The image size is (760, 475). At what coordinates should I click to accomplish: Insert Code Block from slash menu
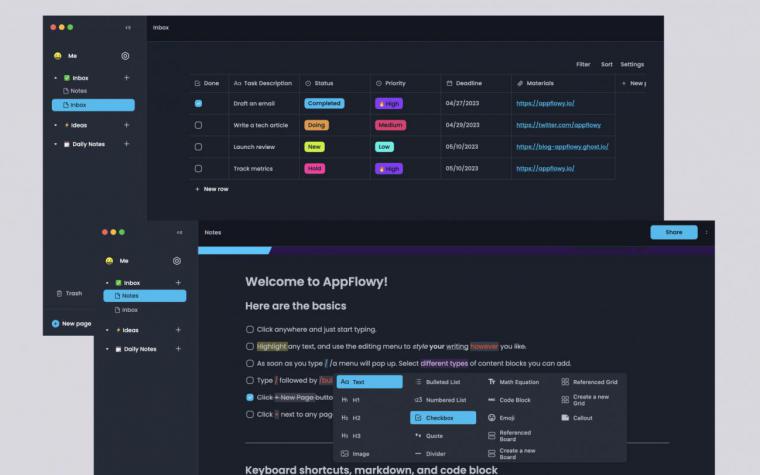click(509, 400)
